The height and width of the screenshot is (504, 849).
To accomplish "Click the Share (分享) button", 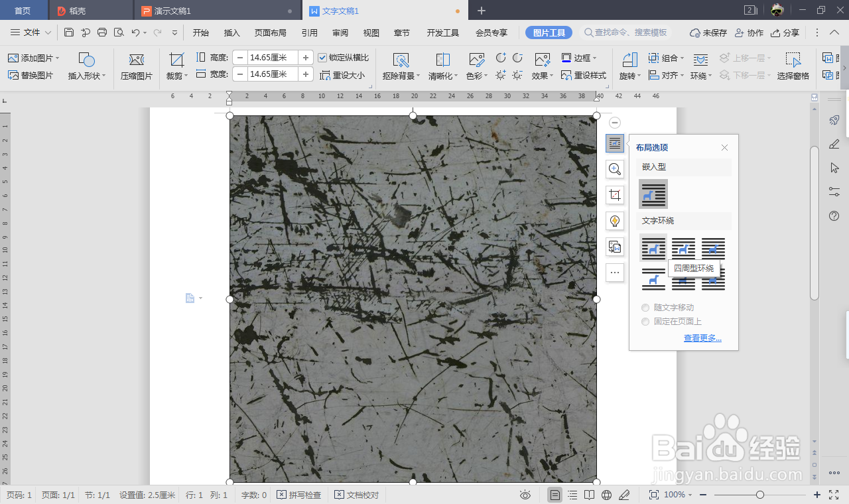I will 785,32.
